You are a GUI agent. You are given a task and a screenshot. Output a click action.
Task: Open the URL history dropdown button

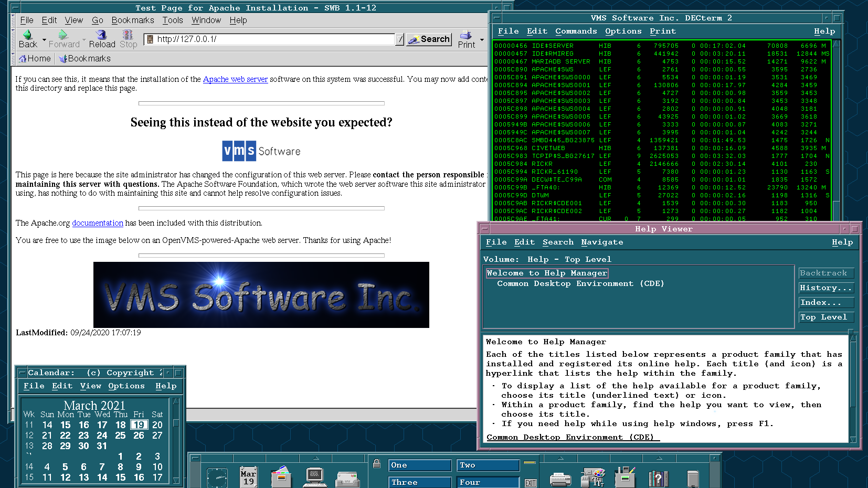pyautogui.click(x=399, y=39)
